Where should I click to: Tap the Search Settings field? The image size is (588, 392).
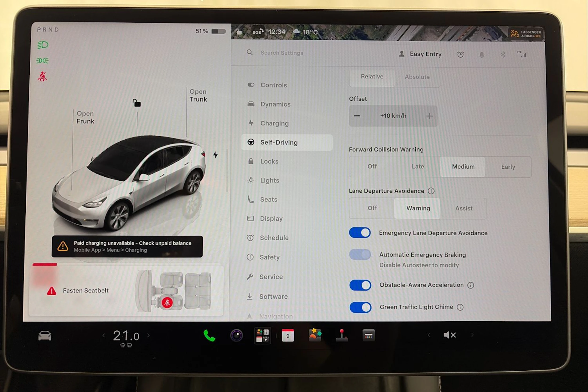[282, 53]
